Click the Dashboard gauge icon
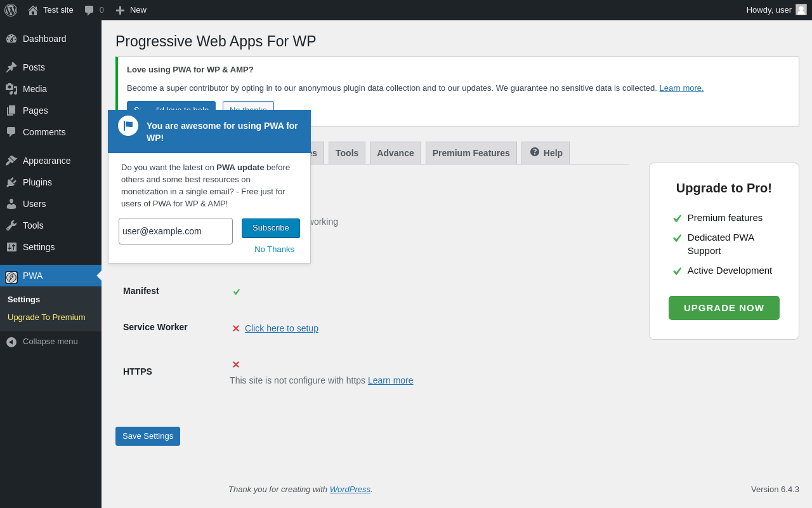This screenshot has height=508, width=812. (x=11, y=39)
